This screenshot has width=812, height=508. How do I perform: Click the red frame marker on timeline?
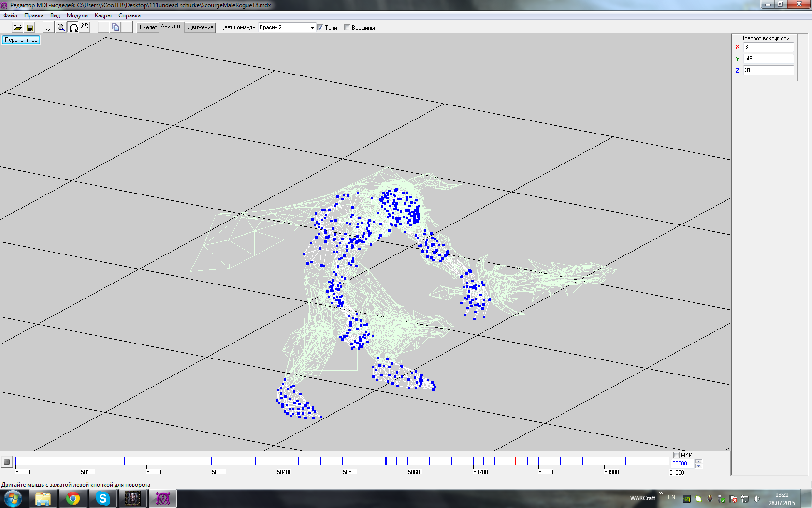[x=516, y=461]
